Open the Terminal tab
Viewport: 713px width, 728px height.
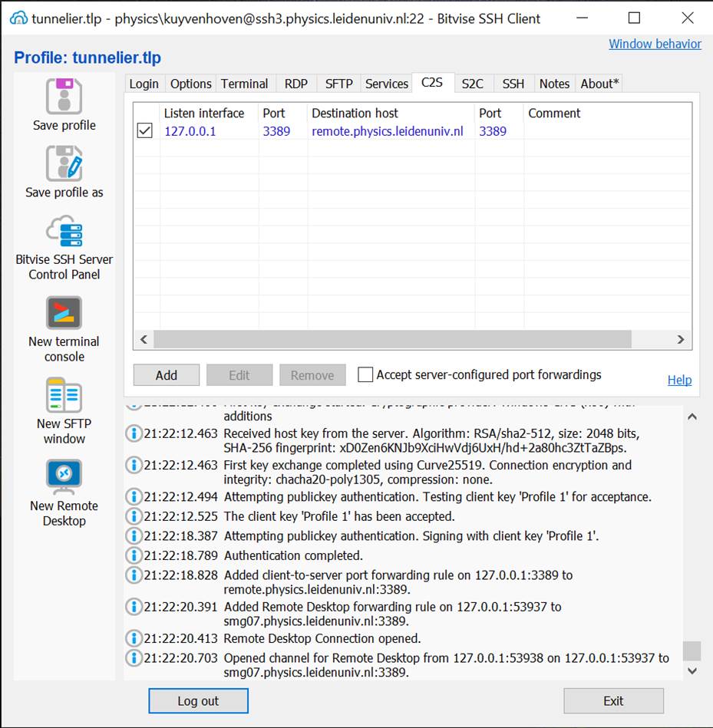(244, 84)
